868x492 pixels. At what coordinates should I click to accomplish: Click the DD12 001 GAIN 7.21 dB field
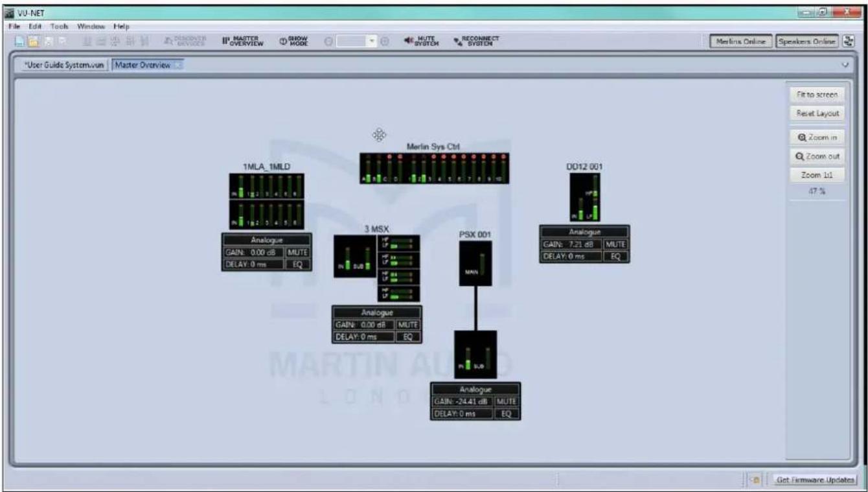pyautogui.click(x=572, y=244)
